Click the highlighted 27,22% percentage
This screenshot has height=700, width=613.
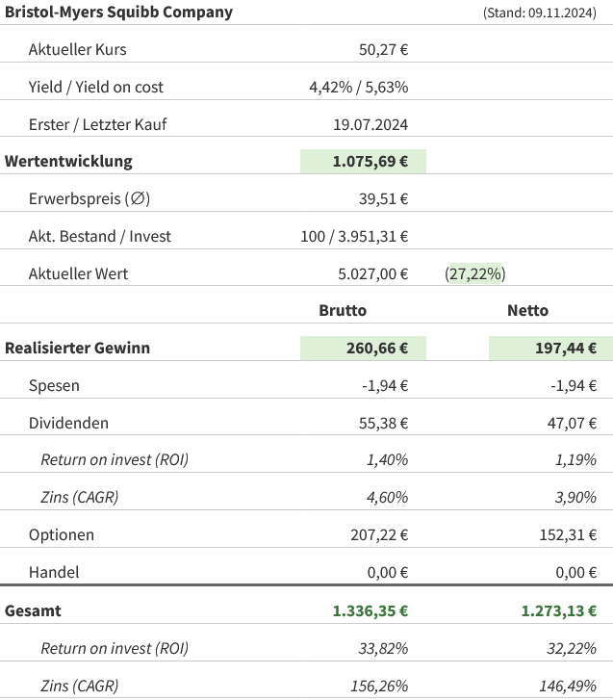pos(475,273)
